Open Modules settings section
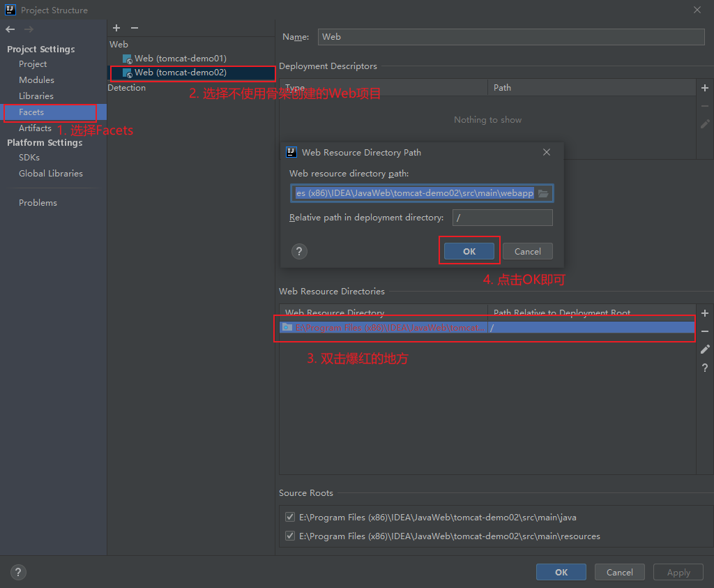This screenshot has height=588, width=714. pos(36,80)
